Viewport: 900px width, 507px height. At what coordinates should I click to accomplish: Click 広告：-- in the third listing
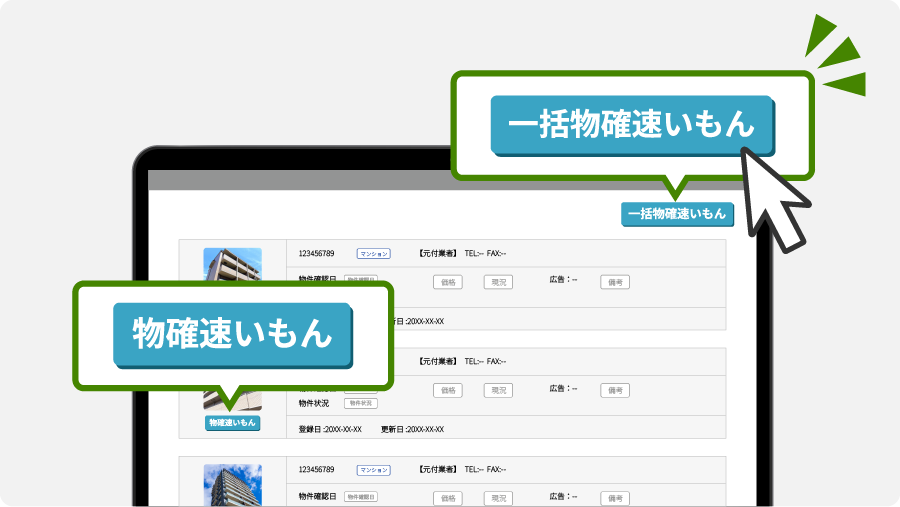coord(563,496)
